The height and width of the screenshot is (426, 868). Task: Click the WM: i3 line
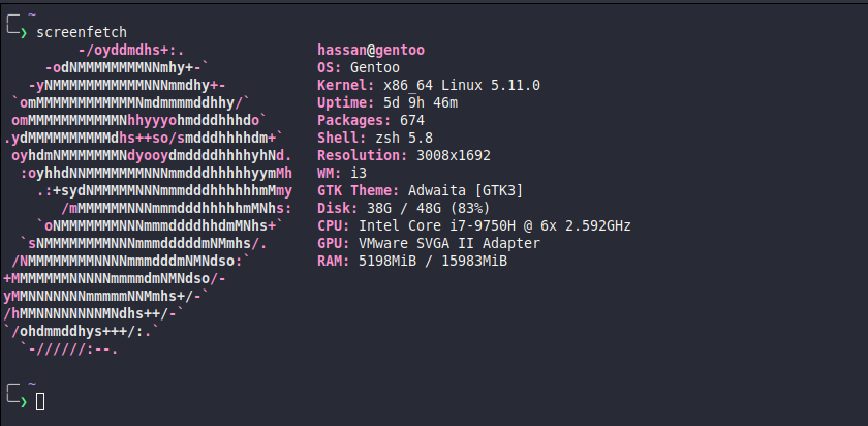point(342,173)
